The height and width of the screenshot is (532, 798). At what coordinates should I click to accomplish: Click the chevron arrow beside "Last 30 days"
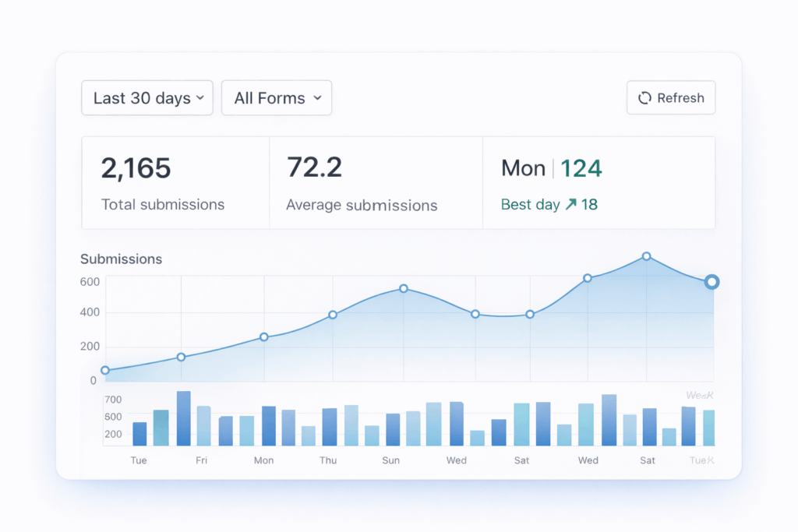(200, 98)
